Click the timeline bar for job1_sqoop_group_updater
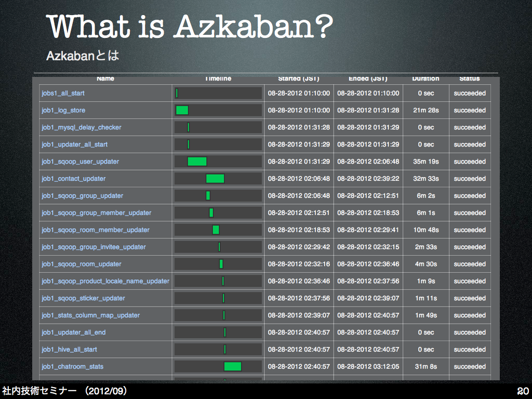Image resolution: width=532 pixels, height=399 pixels. 208,196
